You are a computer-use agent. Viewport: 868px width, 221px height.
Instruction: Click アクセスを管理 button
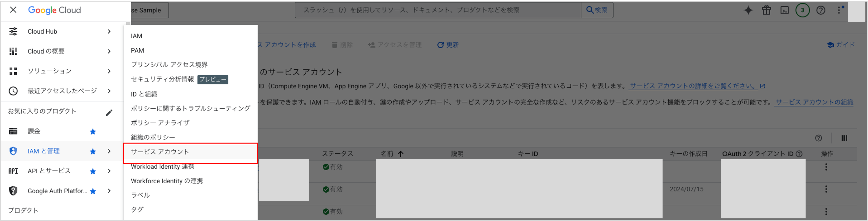coord(395,45)
